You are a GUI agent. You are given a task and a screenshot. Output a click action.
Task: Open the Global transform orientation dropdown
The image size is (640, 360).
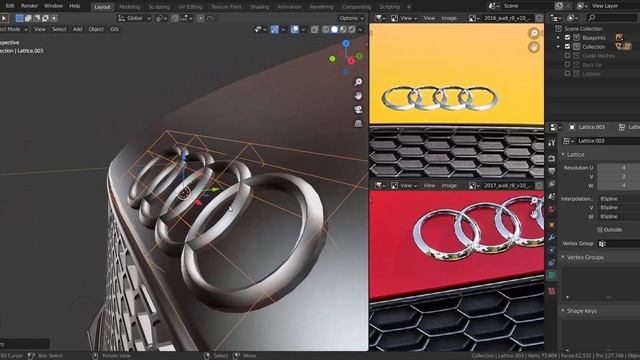134,18
